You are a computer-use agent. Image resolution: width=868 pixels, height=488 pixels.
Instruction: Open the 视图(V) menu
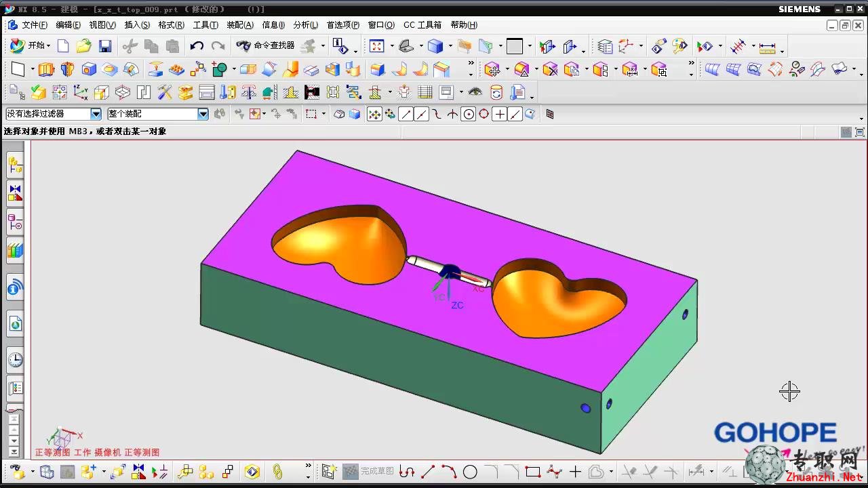click(x=102, y=25)
